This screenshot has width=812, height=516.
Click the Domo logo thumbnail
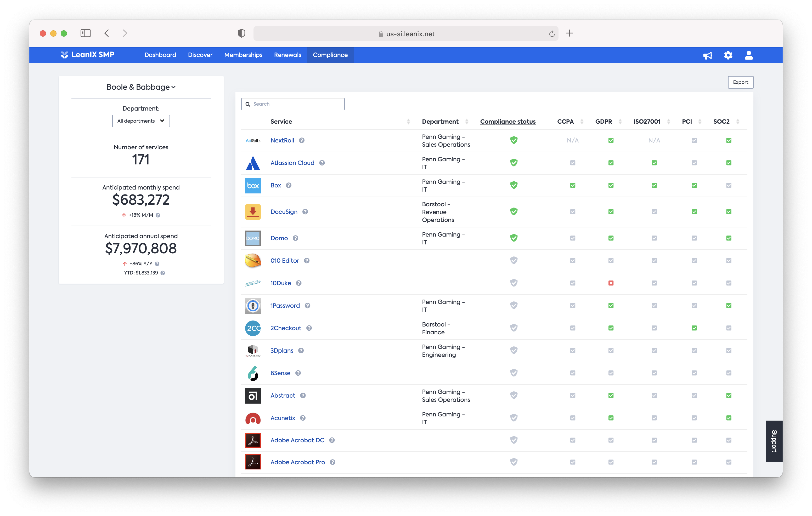(x=253, y=238)
